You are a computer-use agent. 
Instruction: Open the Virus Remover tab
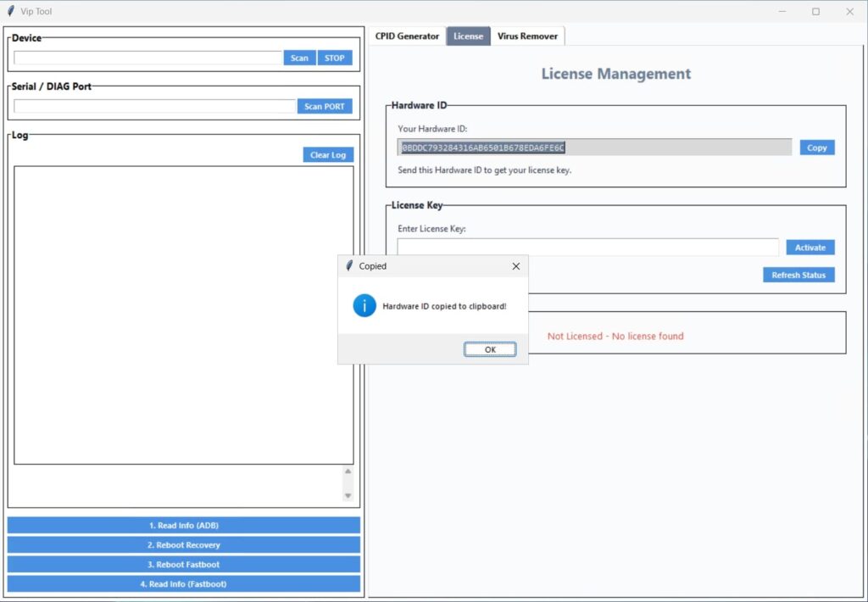click(x=527, y=36)
